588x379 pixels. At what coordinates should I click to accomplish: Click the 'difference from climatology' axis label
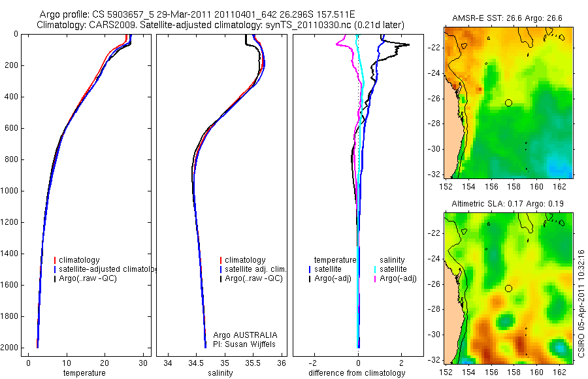point(357,373)
